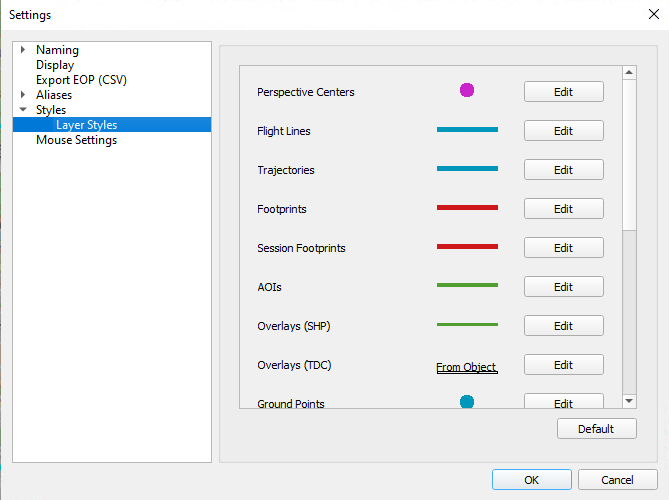Expand the Naming tree node
The width and height of the screenshot is (669, 500).
(23, 50)
